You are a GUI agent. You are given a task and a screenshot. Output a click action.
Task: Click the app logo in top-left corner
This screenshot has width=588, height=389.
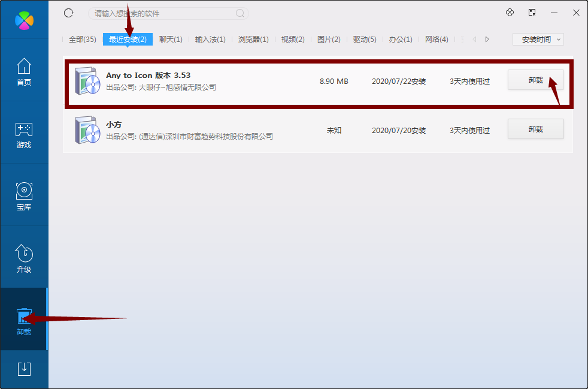[24, 19]
